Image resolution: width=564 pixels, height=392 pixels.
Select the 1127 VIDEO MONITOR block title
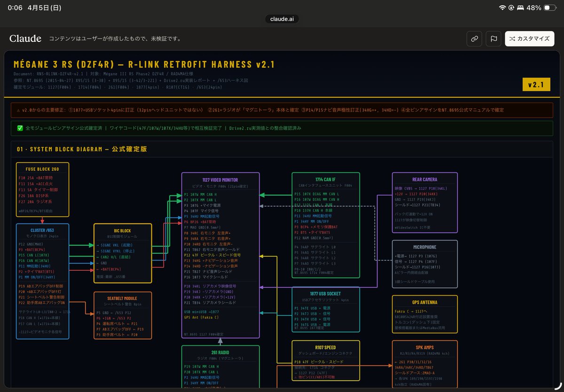tap(220, 180)
